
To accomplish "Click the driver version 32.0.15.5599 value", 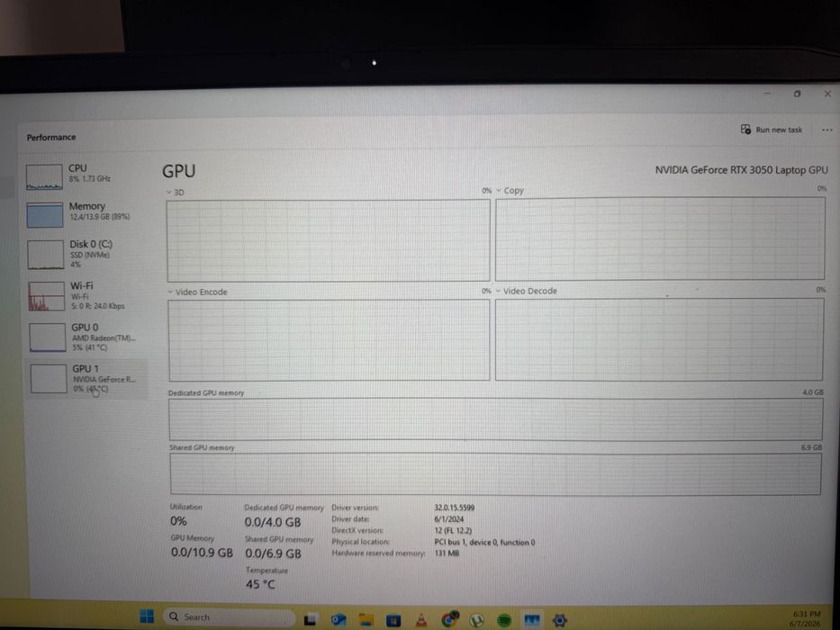I will (455, 508).
